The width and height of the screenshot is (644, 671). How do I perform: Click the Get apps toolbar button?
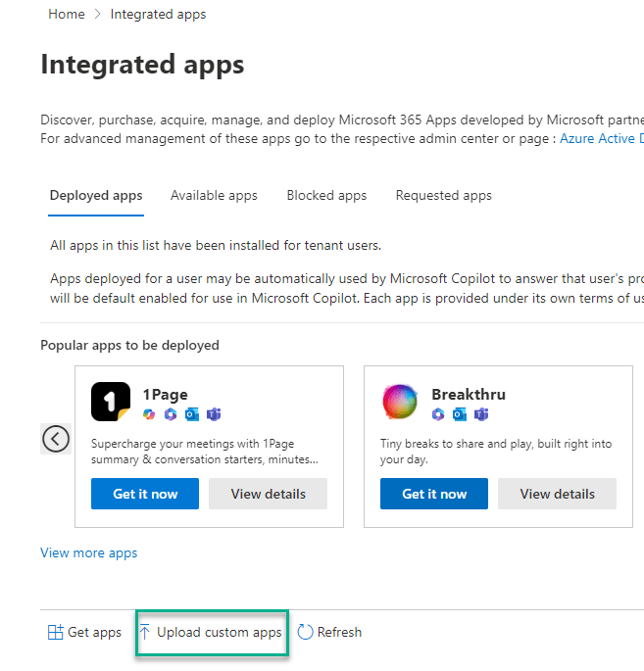coord(84,632)
